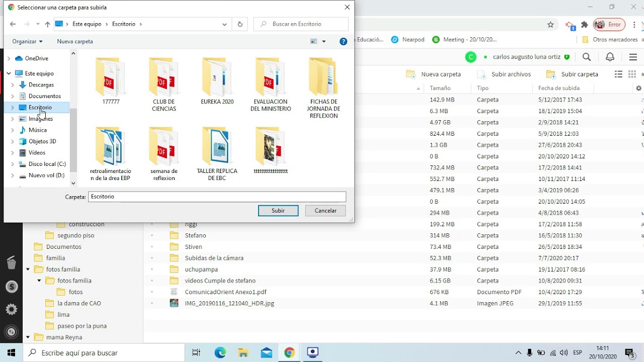Go up one folder level in dialog

pos(47,24)
